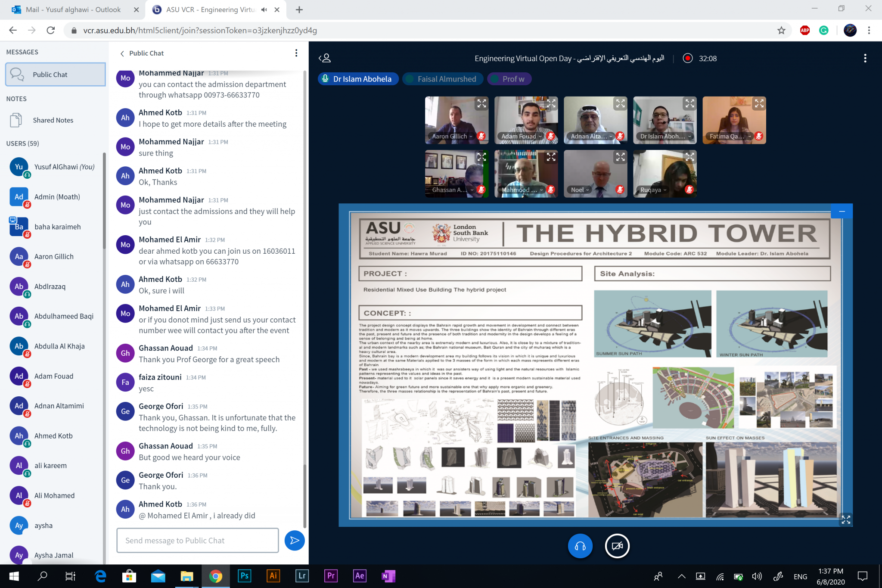Switch to Mail - Outlook browser tab

(x=72, y=9)
